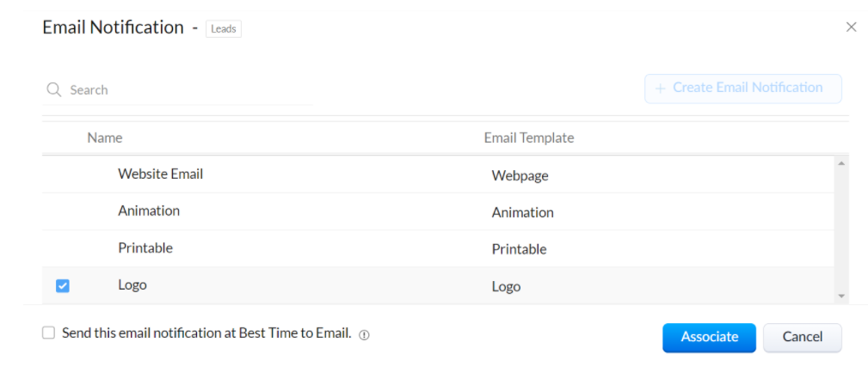Click the Webpage template entry
This screenshot has width=868, height=385.
[520, 176]
